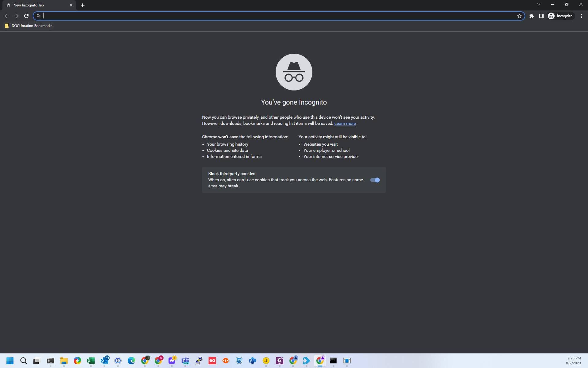
Task: Open the Windows Start menu
Action: click(x=10, y=361)
